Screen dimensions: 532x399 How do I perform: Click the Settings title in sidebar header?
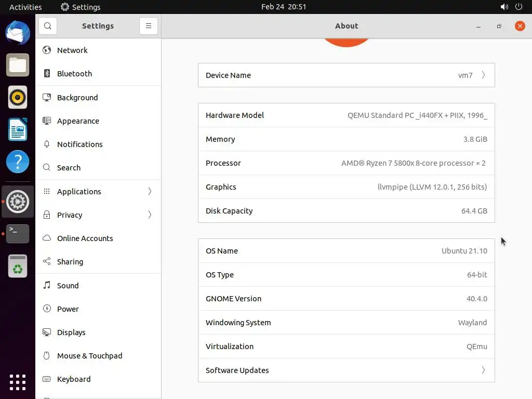tap(98, 26)
